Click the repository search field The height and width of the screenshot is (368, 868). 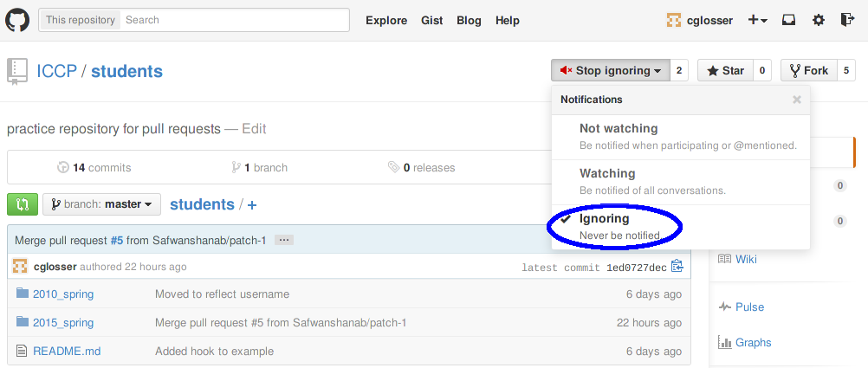pyautogui.click(x=235, y=20)
